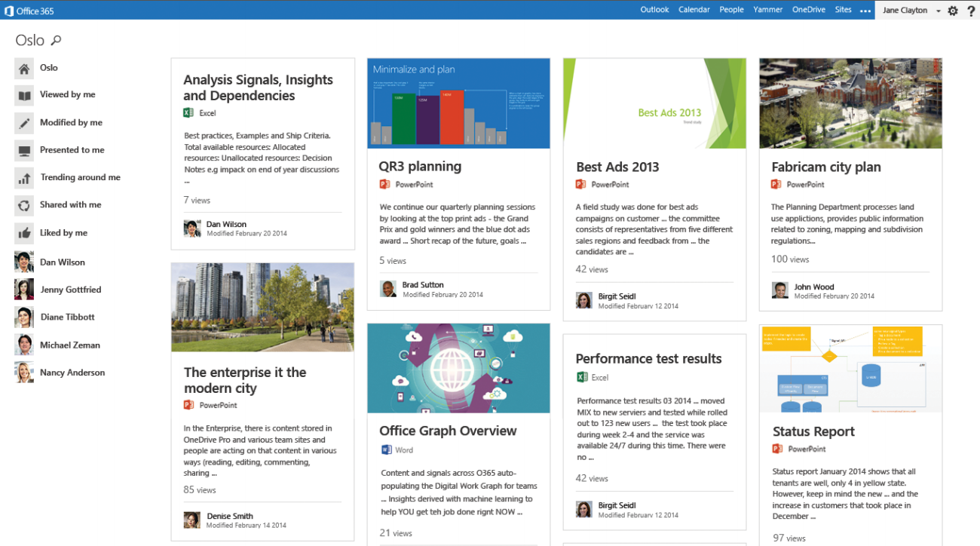
Task: Select the Oslo label in the sidebar
Action: pos(49,68)
